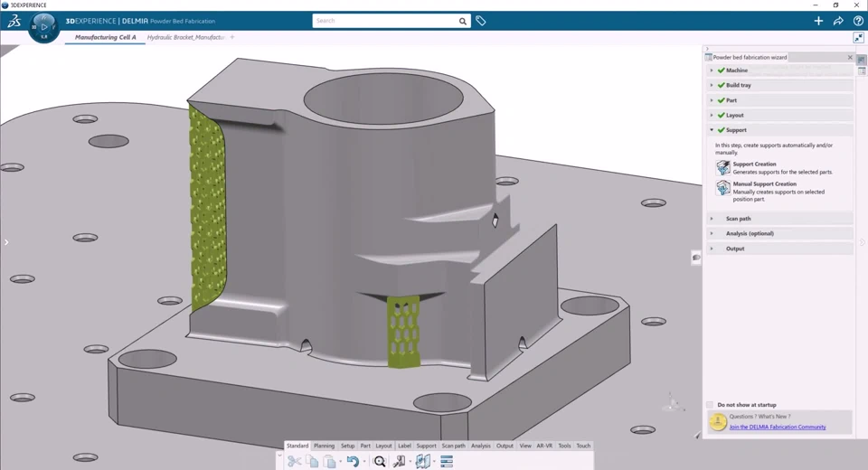Screen dimensions: 868x470
Task: Click the speech bubble comment icon
Action: pos(696,258)
